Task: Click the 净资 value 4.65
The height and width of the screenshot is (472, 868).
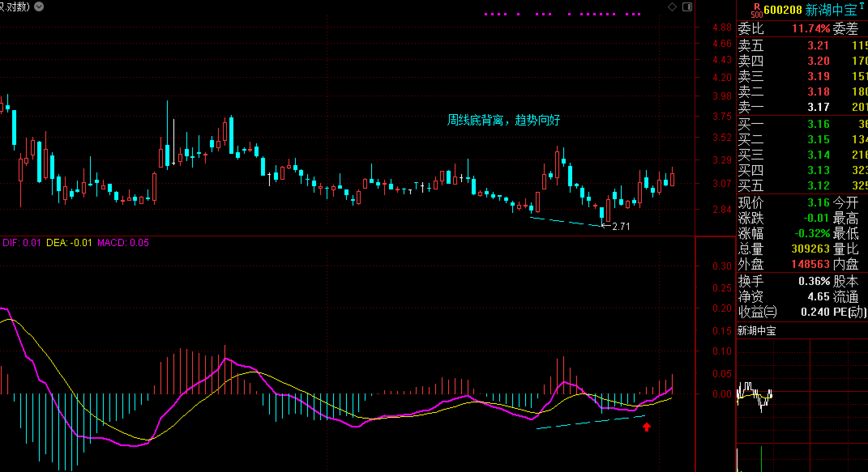Action: point(819,297)
